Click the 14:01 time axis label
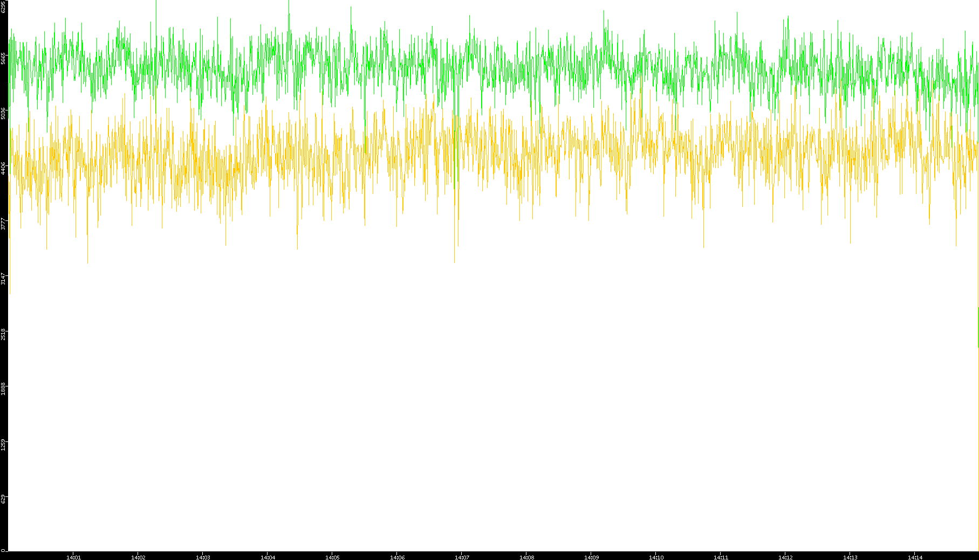The image size is (979, 560). 73,557
